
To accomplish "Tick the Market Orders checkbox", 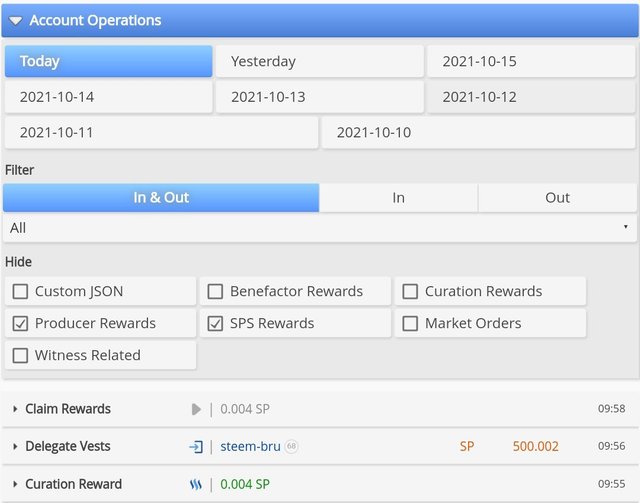I will (x=410, y=323).
